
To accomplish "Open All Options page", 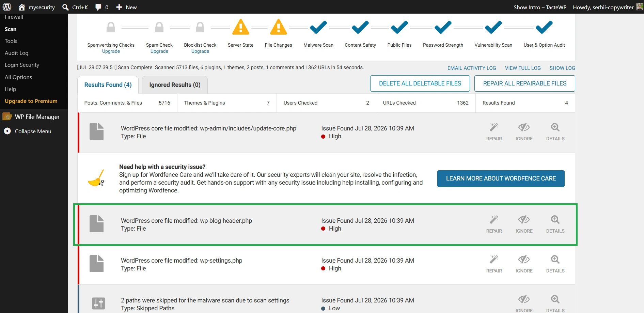I will tap(18, 77).
